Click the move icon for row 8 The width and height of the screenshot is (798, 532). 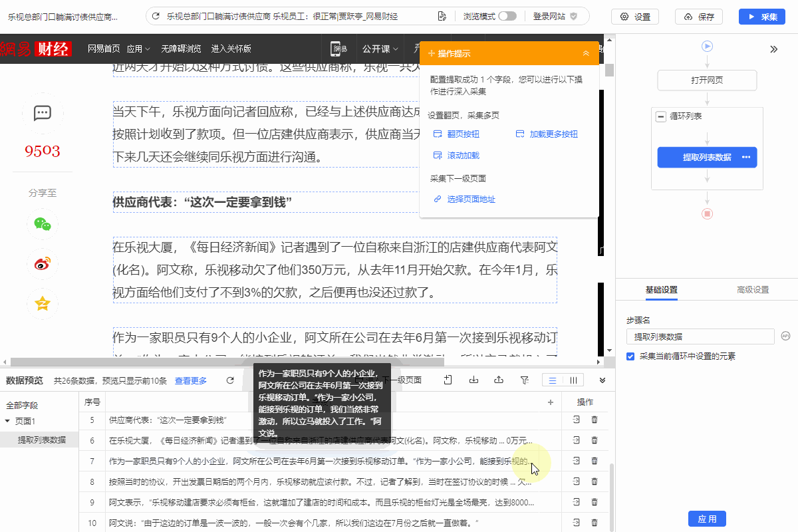(577, 481)
